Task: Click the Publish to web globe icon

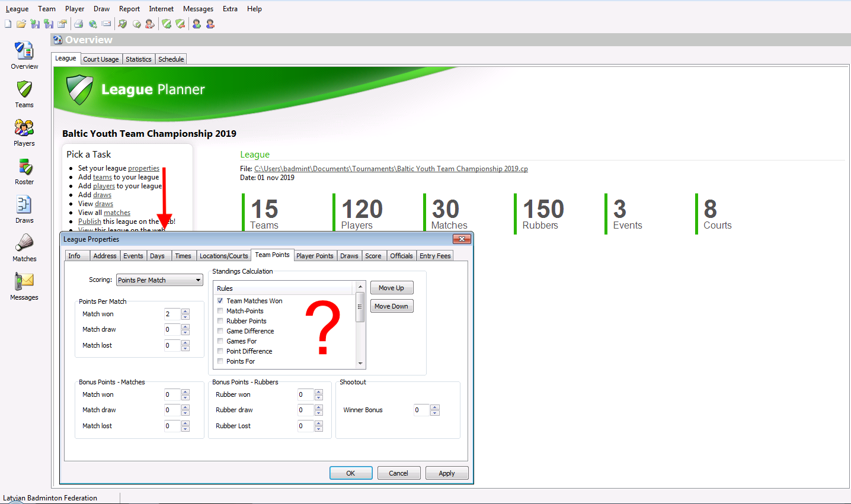Action: tap(92, 24)
